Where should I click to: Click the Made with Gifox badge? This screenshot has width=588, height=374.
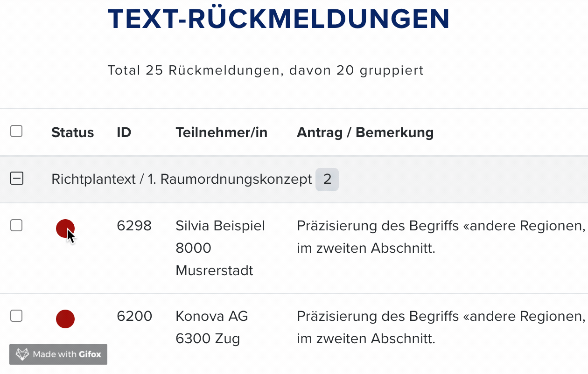click(x=58, y=354)
